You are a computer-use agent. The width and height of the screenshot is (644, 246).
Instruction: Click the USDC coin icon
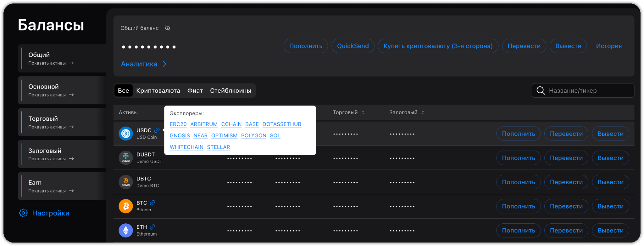pos(125,134)
